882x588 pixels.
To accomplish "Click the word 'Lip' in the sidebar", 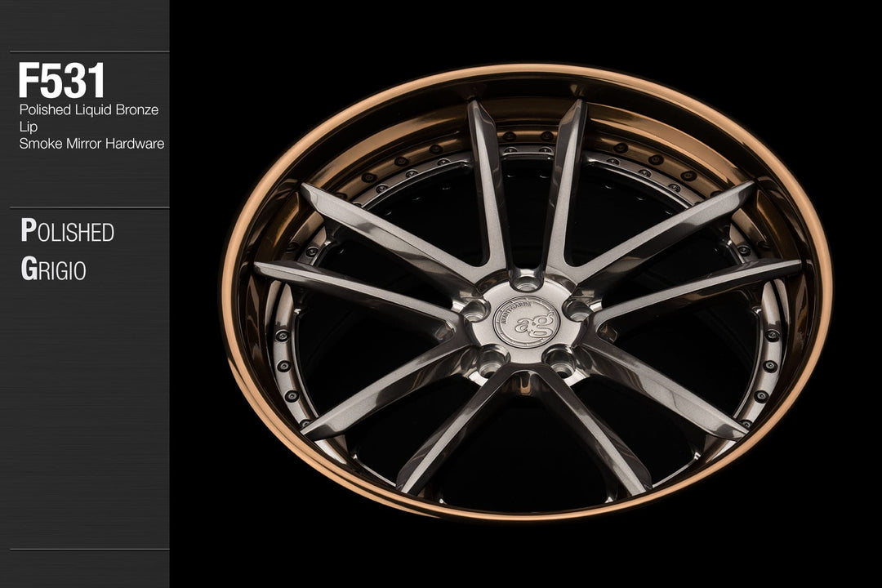I will [x=29, y=127].
